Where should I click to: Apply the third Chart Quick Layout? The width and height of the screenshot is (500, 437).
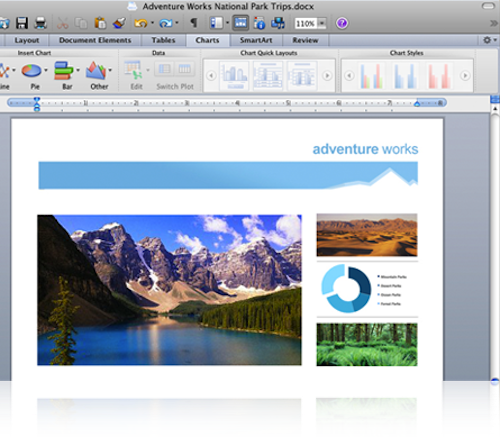click(x=302, y=76)
